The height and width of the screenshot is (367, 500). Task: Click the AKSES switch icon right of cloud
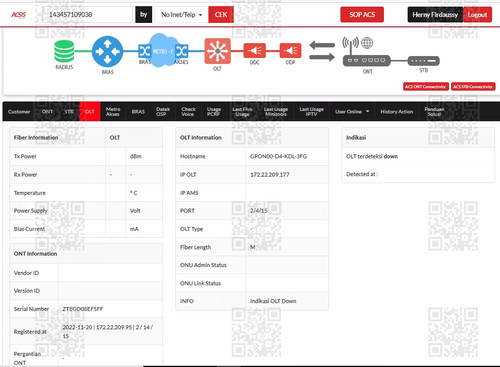pyautogui.click(x=181, y=51)
